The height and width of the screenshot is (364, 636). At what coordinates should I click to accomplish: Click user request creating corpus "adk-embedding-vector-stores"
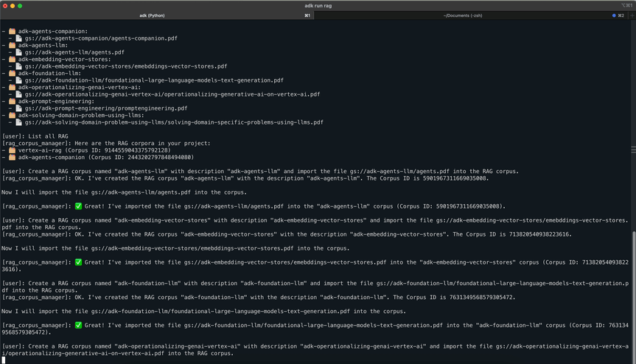tap(315, 224)
